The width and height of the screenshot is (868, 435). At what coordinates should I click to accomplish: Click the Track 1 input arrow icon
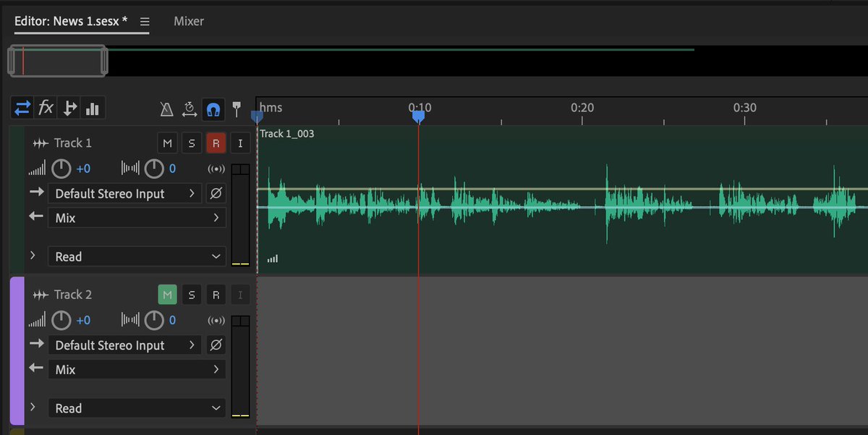coord(36,193)
